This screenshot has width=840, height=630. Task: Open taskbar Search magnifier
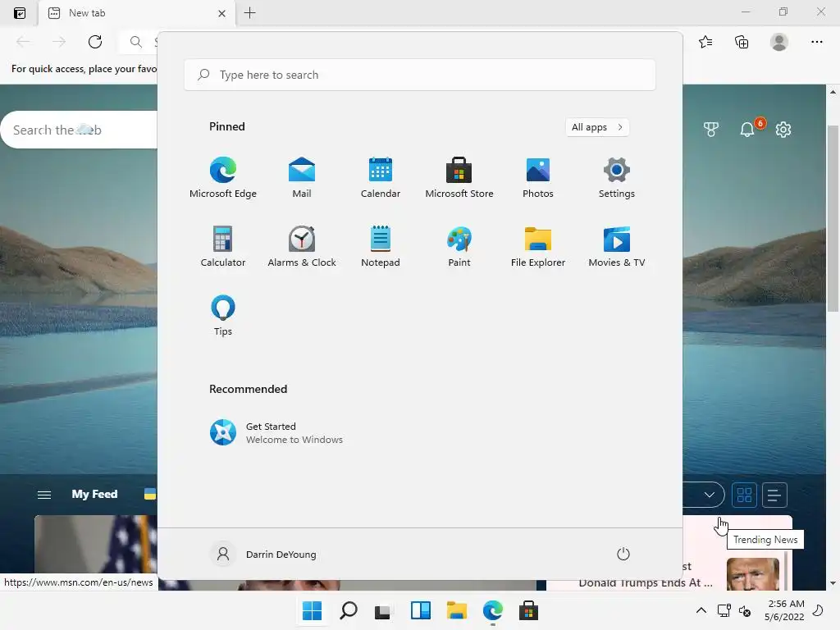pos(348,610)
